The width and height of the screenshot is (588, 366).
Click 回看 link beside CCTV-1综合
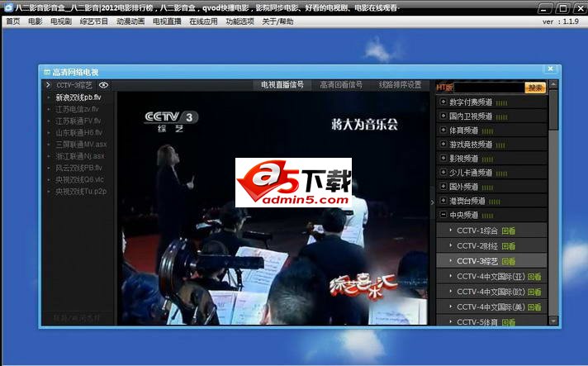[509, 231]
